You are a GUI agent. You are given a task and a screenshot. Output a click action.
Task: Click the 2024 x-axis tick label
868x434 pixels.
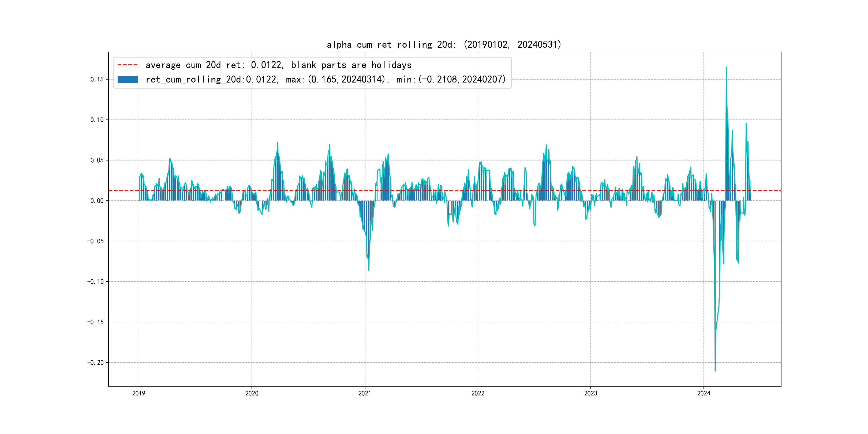point(704,393)
